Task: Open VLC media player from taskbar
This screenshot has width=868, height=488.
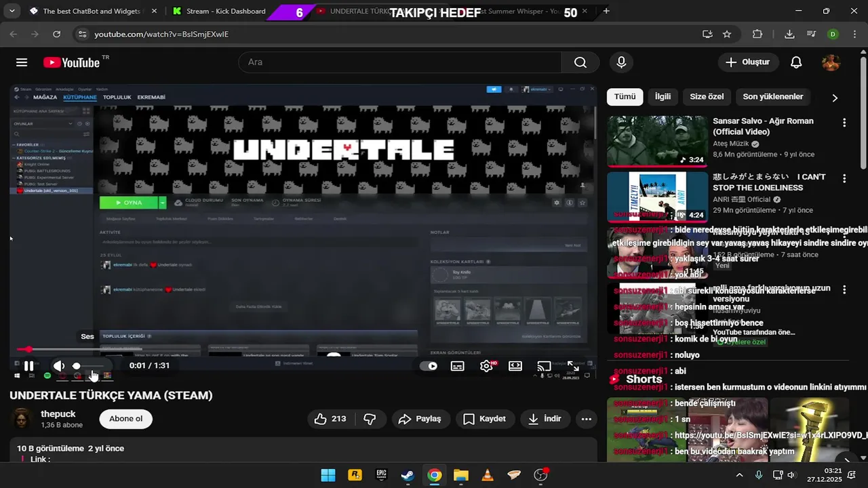Action: click(487, 475)
